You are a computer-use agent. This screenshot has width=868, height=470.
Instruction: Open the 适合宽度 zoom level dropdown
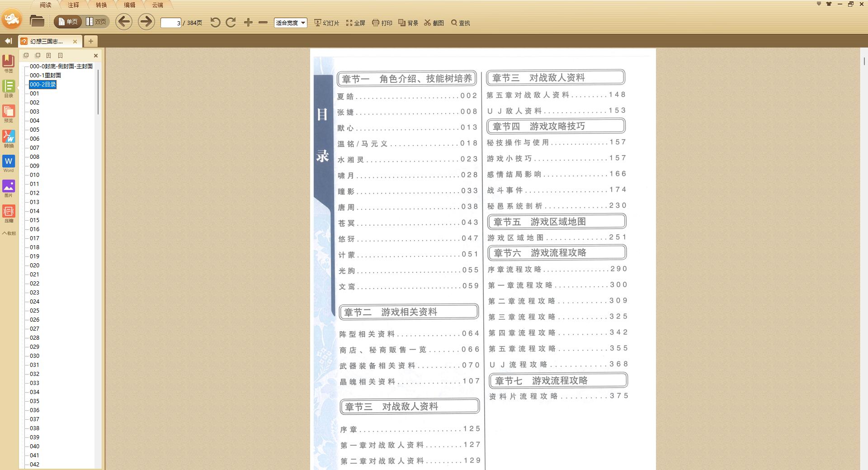(290, 22)
